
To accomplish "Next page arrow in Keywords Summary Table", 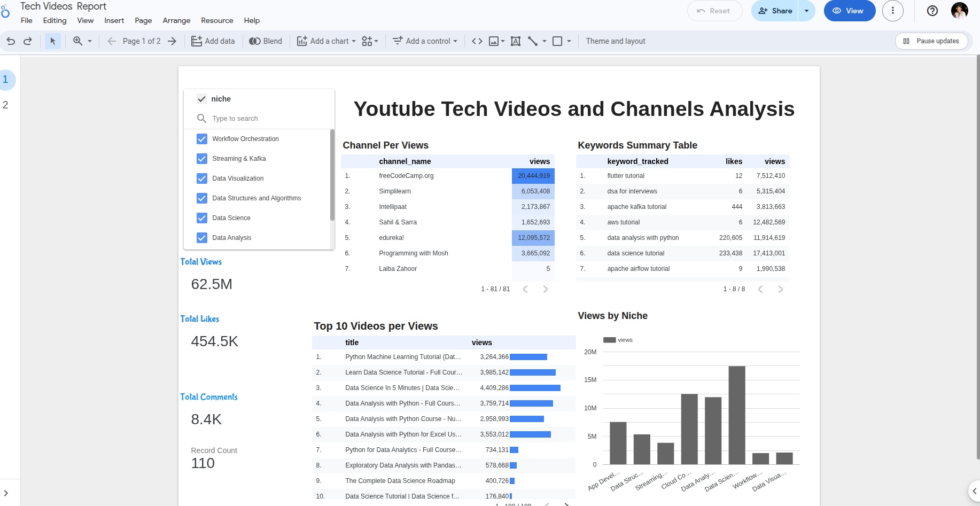I will (x=781, y=289).
